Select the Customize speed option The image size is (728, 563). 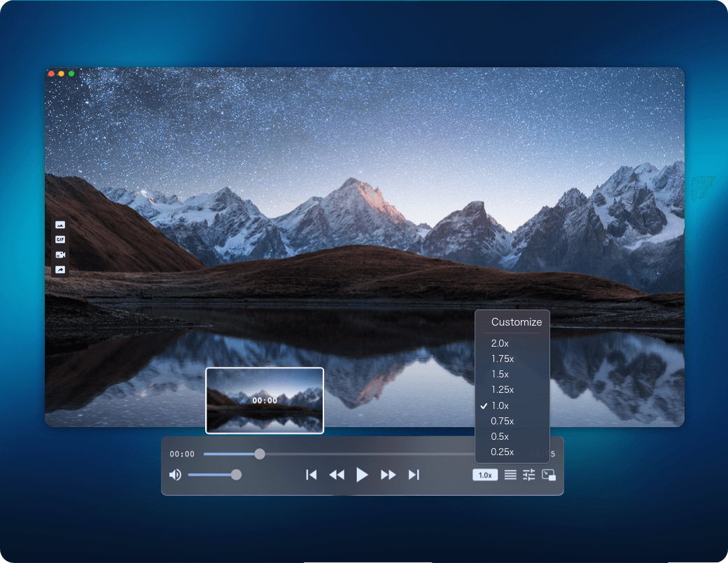pyautogui.click(x=516, y=322)
